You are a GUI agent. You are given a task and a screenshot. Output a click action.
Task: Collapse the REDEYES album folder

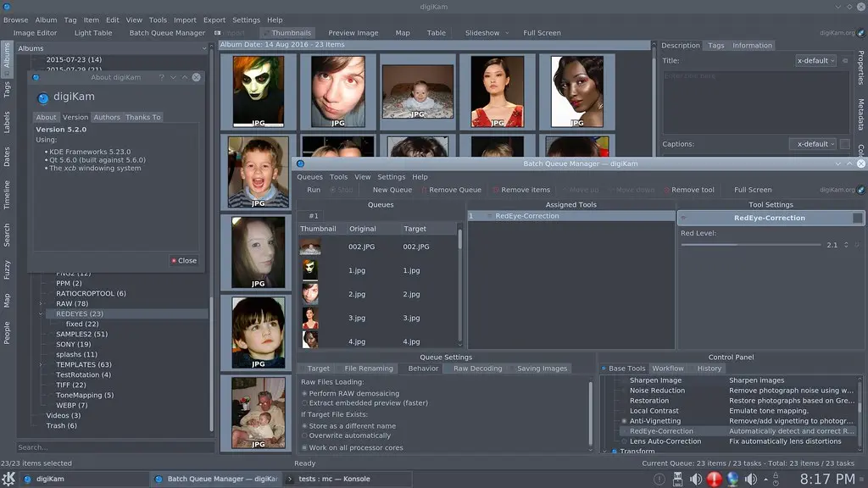pyautogui.click(x=41, y=313)
